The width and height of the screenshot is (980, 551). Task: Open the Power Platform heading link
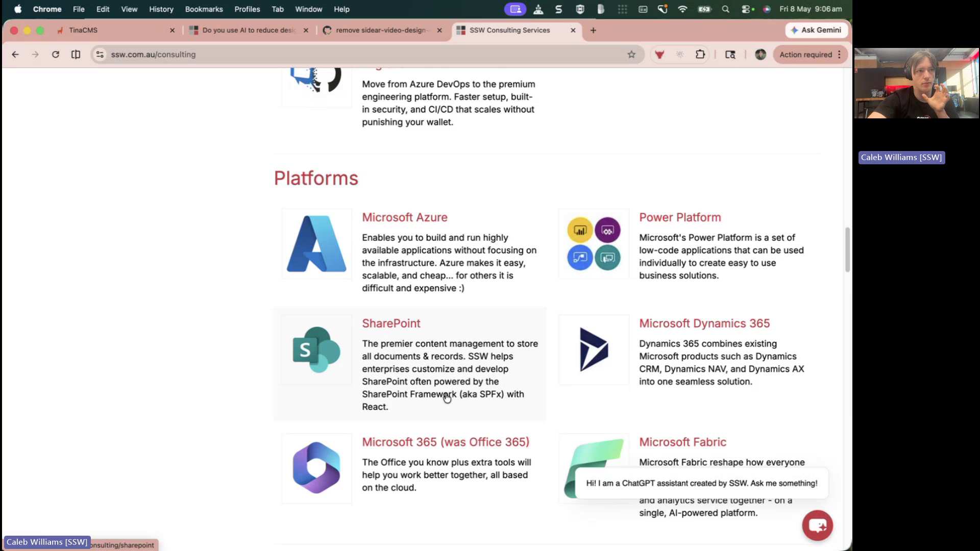pos(680,217)
